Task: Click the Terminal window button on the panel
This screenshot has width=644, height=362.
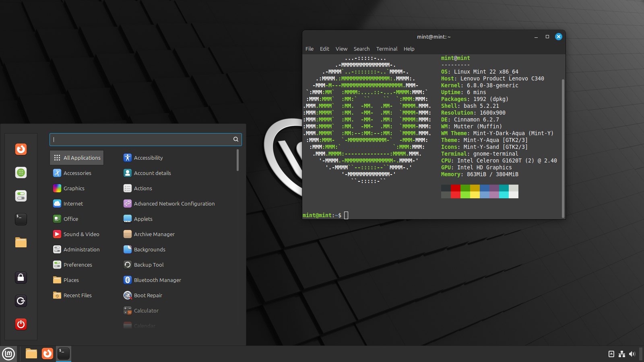Action: coord(64,354)
